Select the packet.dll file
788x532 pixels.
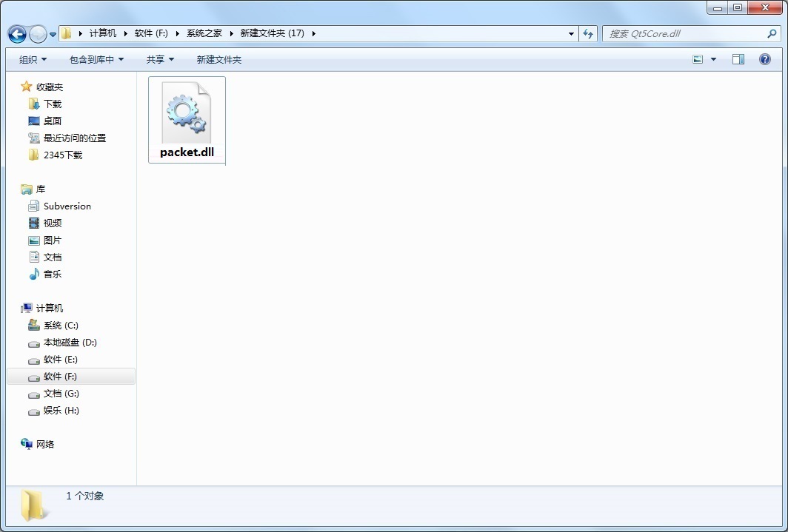(187, 120)
